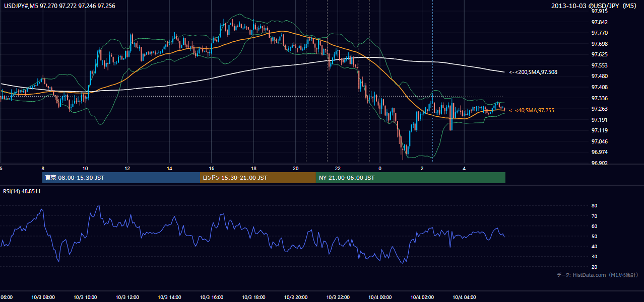Select the 40 SMA label 97.255
Viewport: 644px width, 302px height.
[x=532, y=110]
